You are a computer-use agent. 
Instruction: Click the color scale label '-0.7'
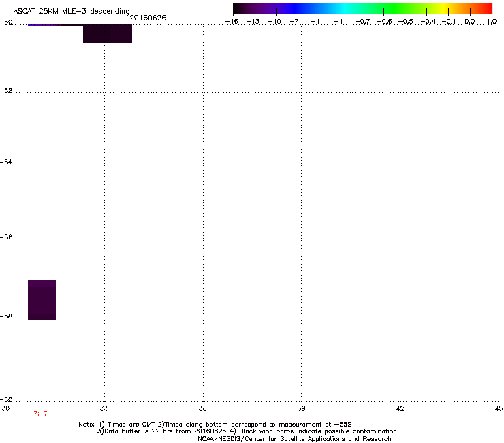[x=362, y=22]
